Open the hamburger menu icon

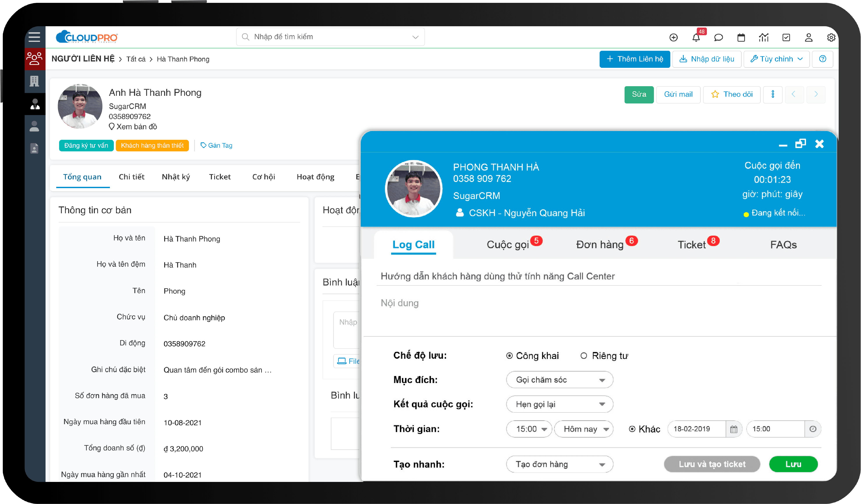[34, 37]
